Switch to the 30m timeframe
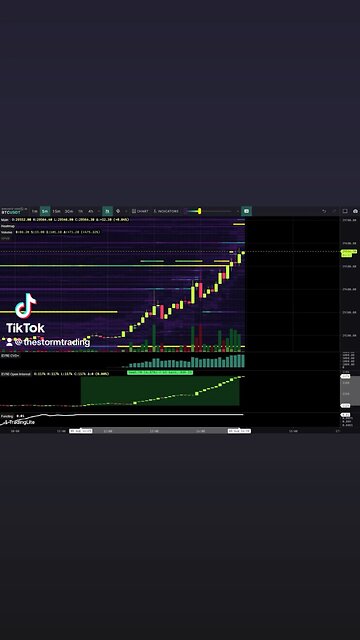This screenshot has height=640, width=360. coord(69,211)
